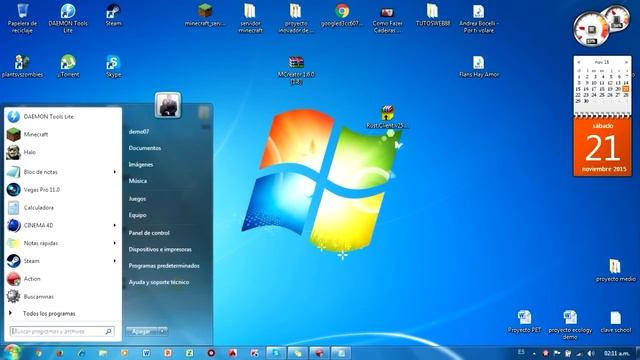Open Internet Explorer from the taskbar
Screen dimensions: 640x360
click(x=81, y=353)
